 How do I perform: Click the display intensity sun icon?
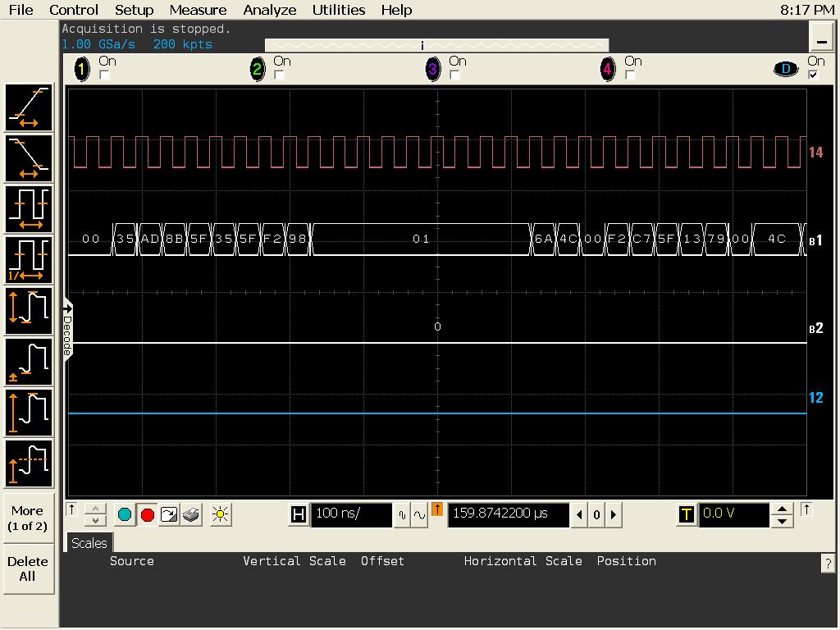coord(220,515)
